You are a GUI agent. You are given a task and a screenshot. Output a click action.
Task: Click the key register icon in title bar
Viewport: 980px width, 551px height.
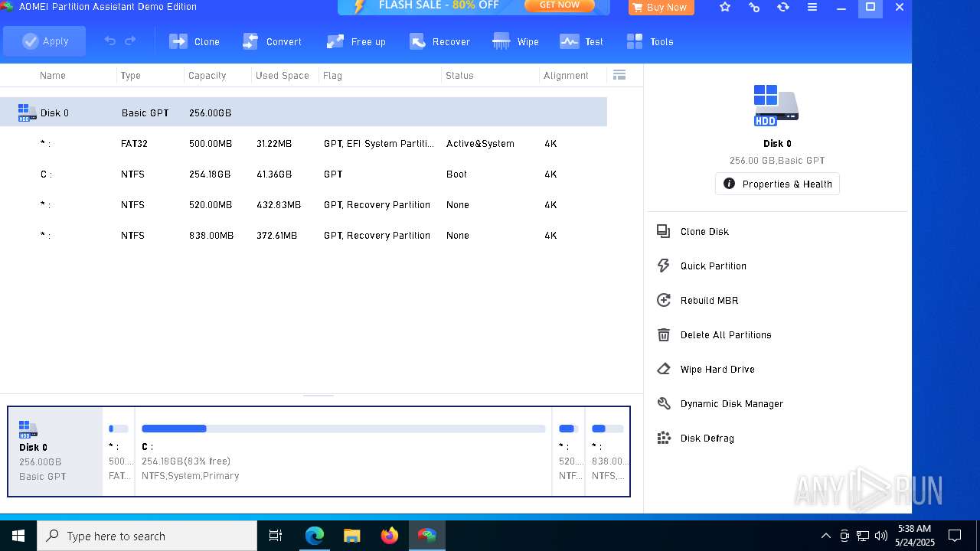[754, 7]
